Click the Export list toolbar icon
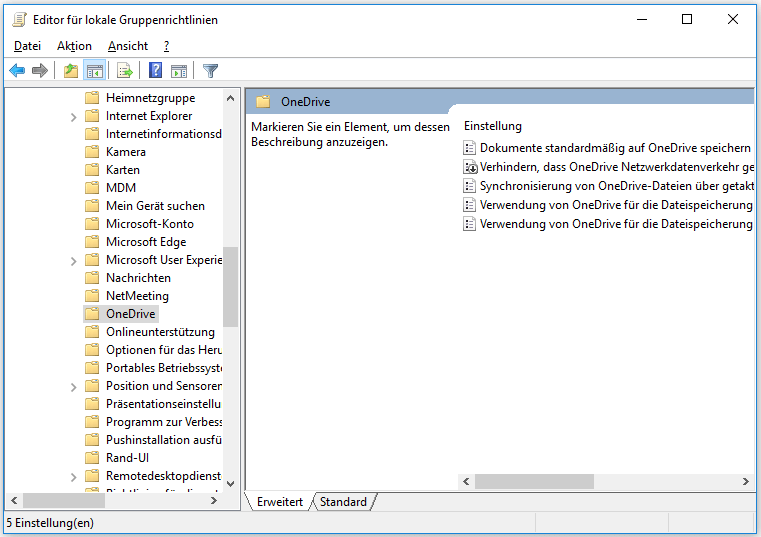The image size is (761, 537). point(125,71)
